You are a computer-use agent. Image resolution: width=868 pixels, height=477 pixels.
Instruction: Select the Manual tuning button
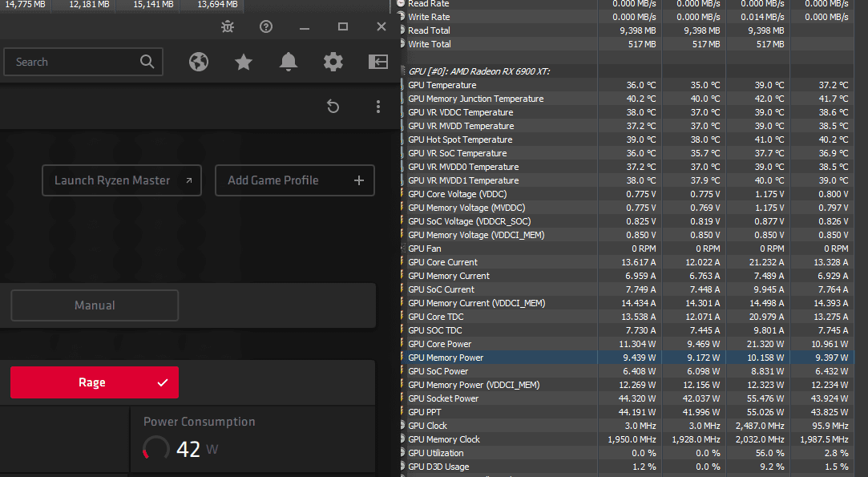95,305
